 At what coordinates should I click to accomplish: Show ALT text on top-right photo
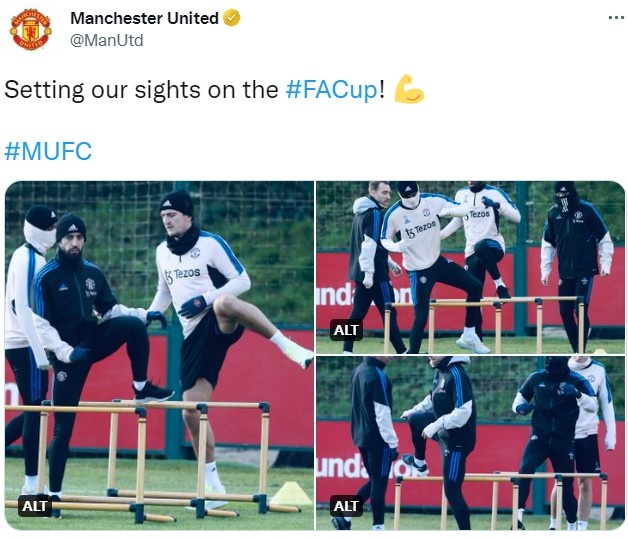click(x=346, y=330)
